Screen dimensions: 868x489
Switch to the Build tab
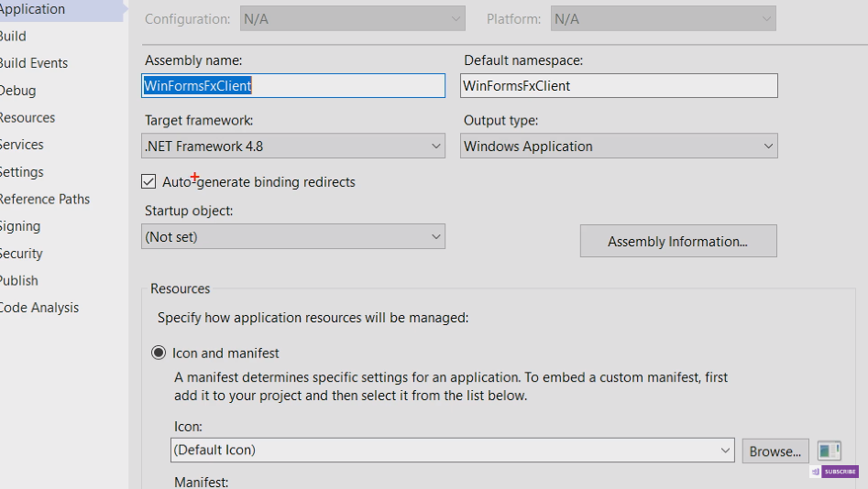pos(13,37)
